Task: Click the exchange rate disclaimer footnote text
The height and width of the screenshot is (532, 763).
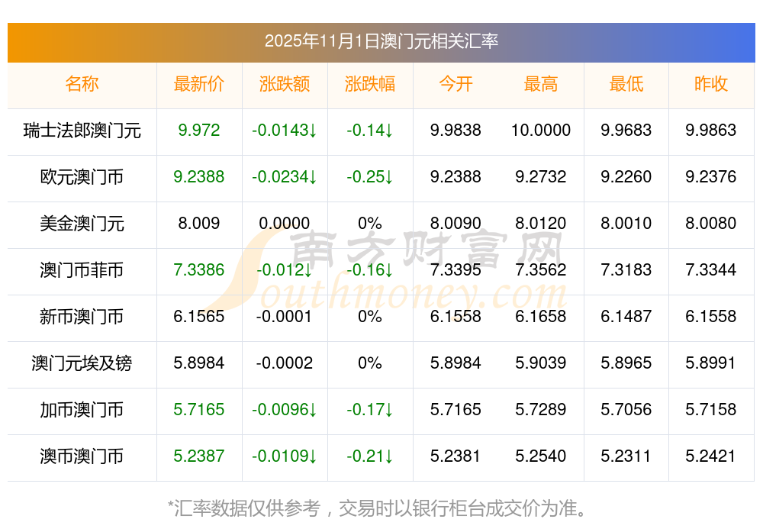Action: 381,508
